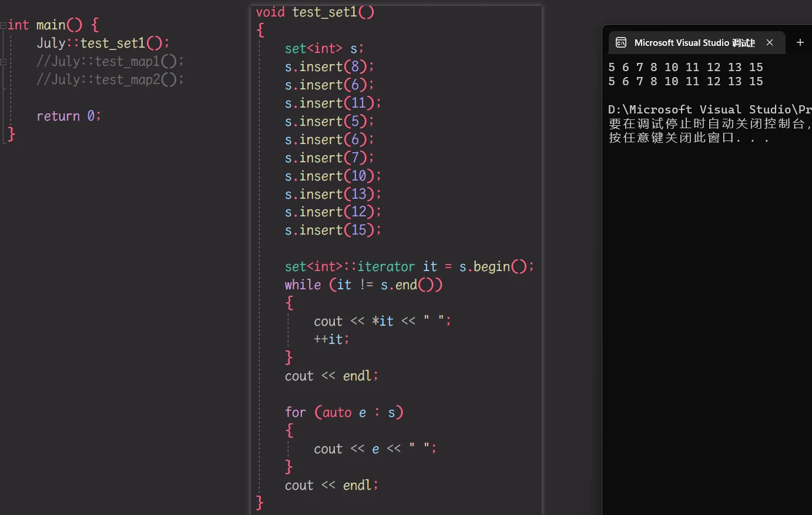Click the commented '//July::test_map2();' line
This screenshot has width=812, height=515.
click(x=110, y=80)
